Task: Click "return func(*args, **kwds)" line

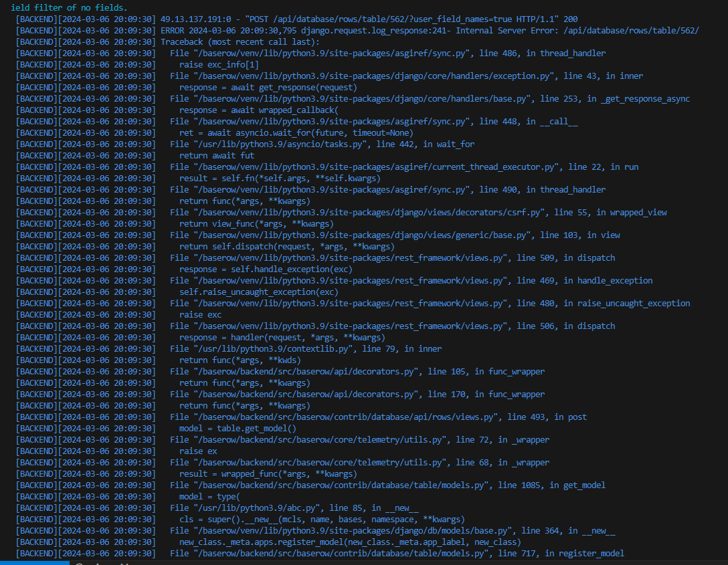Action: coord(240,360)
